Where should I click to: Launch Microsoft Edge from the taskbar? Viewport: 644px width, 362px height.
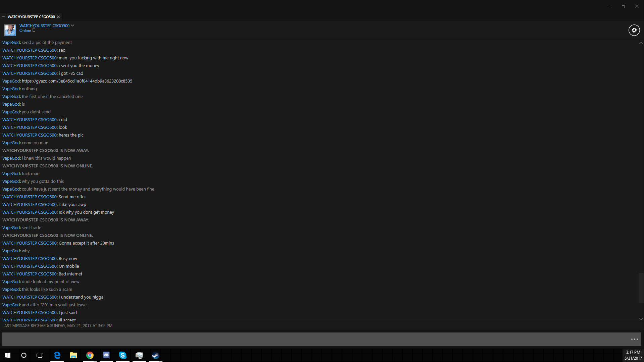tap(57, 355)
